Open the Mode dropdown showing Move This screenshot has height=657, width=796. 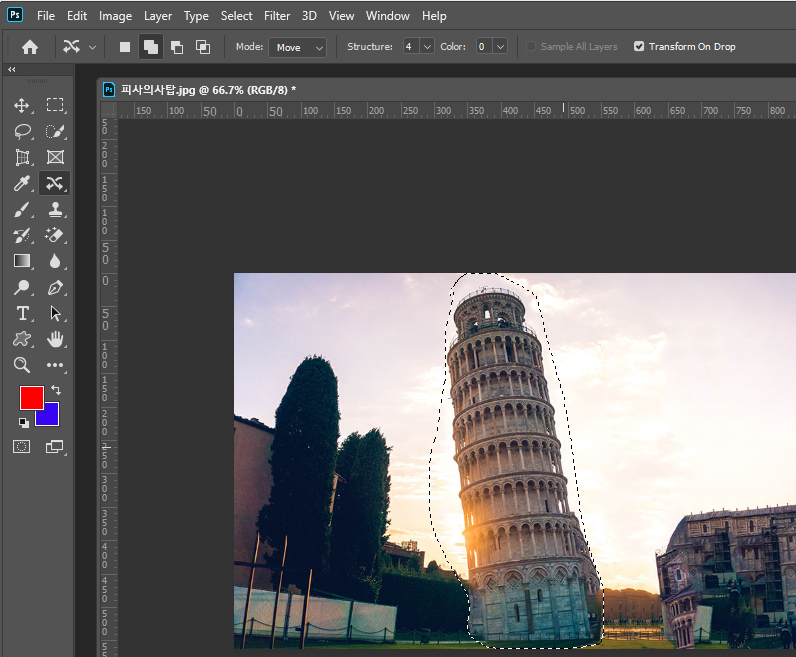298,47
